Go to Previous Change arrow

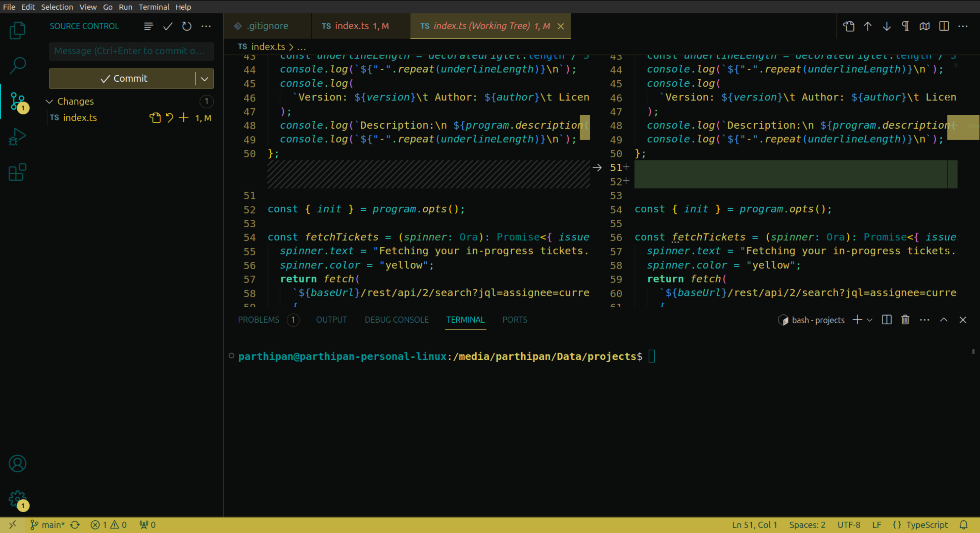(868, 26)
